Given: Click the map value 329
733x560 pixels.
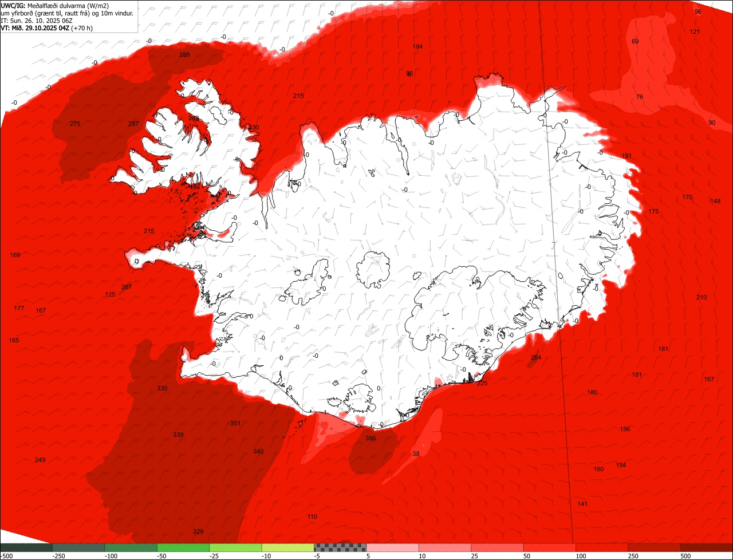Looking at the screenshot, I should click(198, 532).
